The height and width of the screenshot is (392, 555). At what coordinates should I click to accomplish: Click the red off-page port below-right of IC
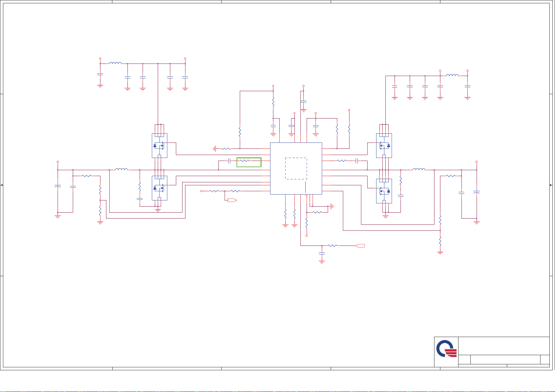[x=360, y=246]
